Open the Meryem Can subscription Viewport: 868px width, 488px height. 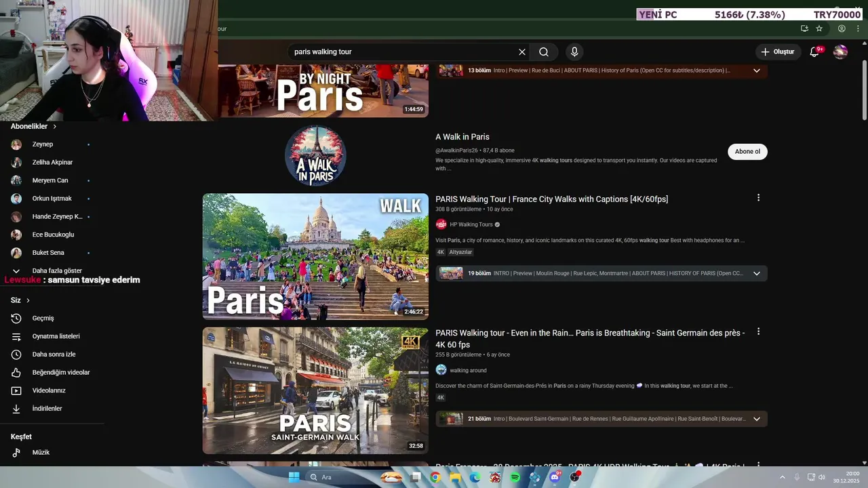[52, 180]
